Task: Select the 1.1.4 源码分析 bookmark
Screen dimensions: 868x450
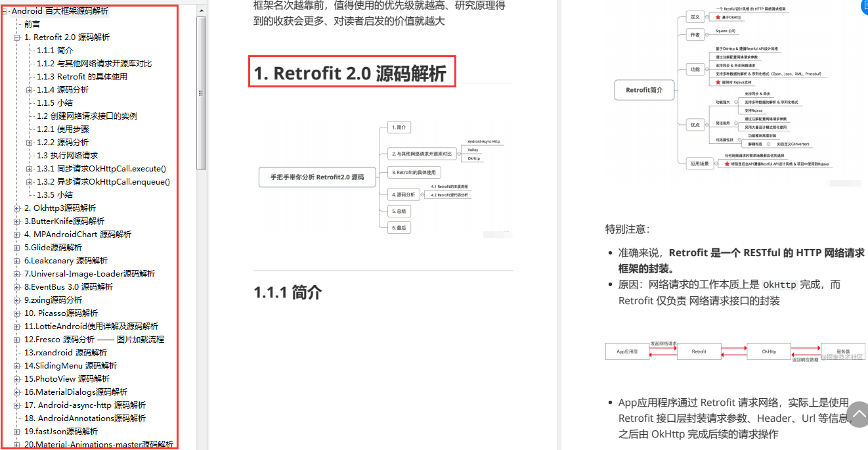Action: pos(63,90)
